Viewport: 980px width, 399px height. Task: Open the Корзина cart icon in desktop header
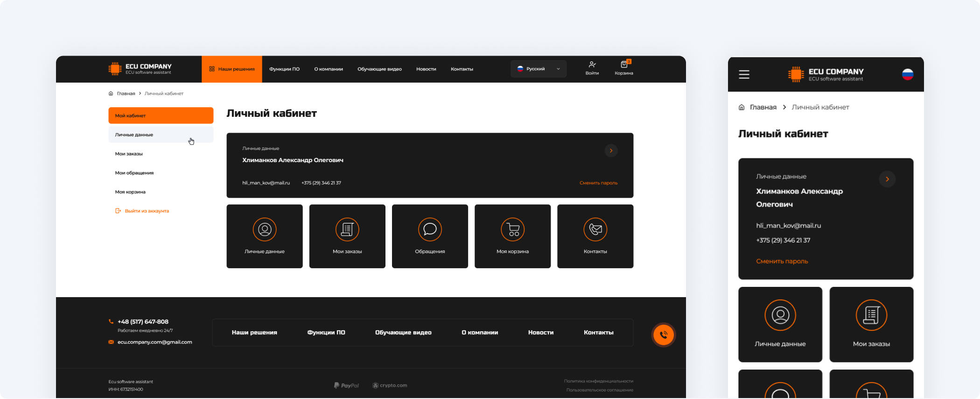click(x=624, y=68)
